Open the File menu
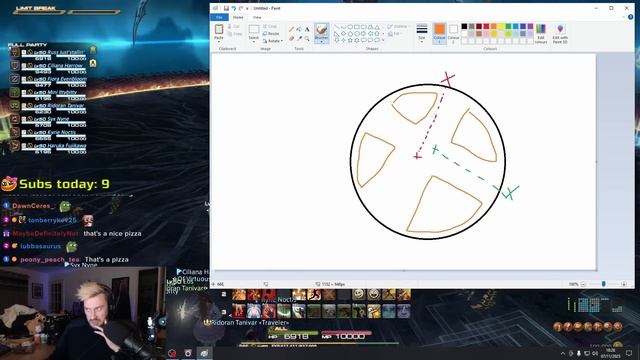The image size is (640, 360). click(x=219, y=17)
